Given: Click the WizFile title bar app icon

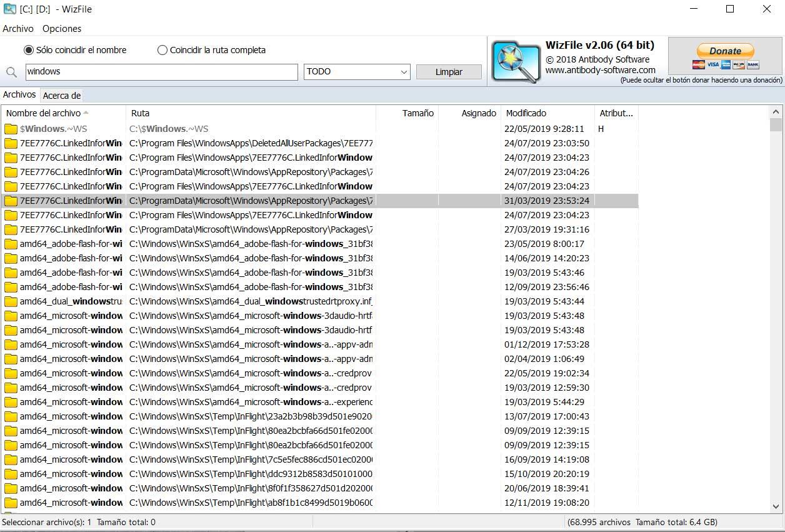Looking at the screenshot, I should (10, 9).
